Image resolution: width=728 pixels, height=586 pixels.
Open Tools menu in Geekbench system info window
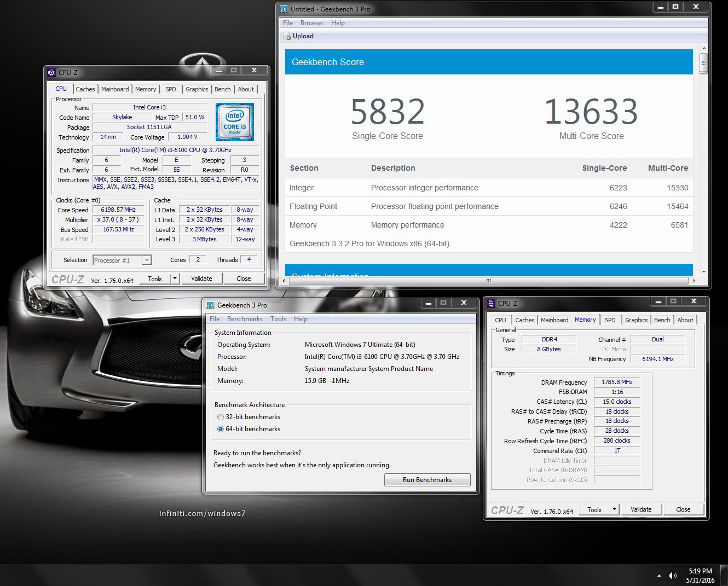[x=278, y=319]
